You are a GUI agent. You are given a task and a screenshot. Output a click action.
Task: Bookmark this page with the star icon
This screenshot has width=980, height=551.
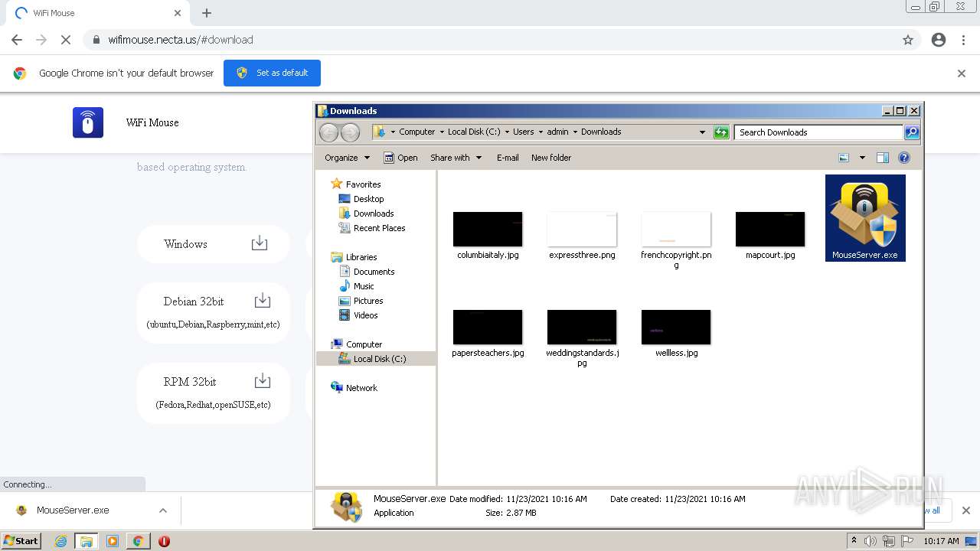pyautogui.click(x=908, y=40)
